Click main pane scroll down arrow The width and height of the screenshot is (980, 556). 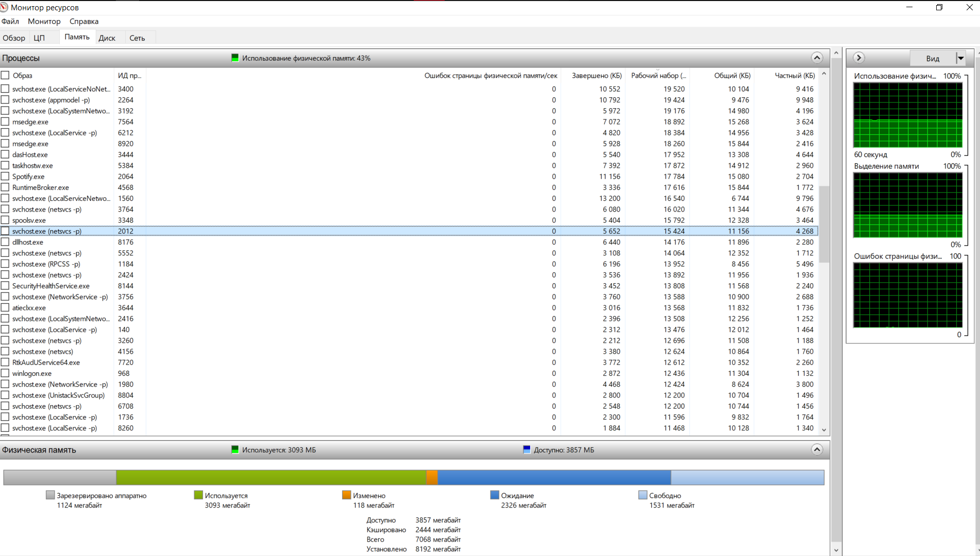(x=836, y=550)
